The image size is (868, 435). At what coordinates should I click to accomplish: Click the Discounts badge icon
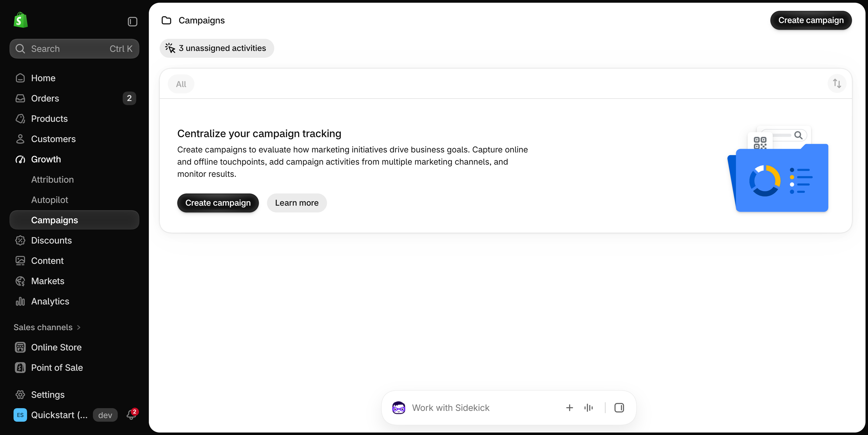(x=20, y=241)
